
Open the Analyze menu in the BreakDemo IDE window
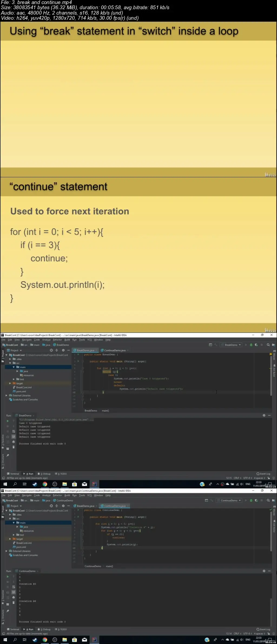click(x=46, y=340)
